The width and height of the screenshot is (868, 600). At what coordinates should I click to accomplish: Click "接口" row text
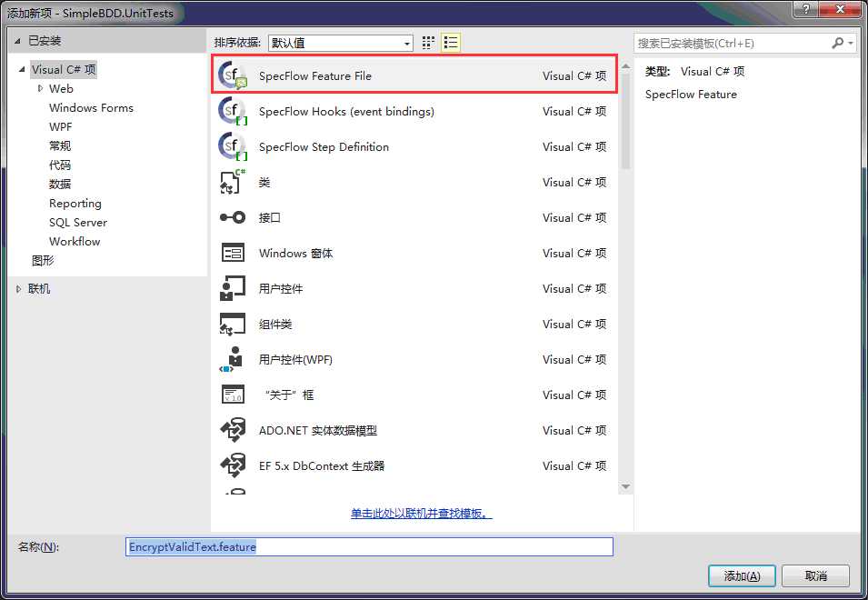(x=270, y=217)
